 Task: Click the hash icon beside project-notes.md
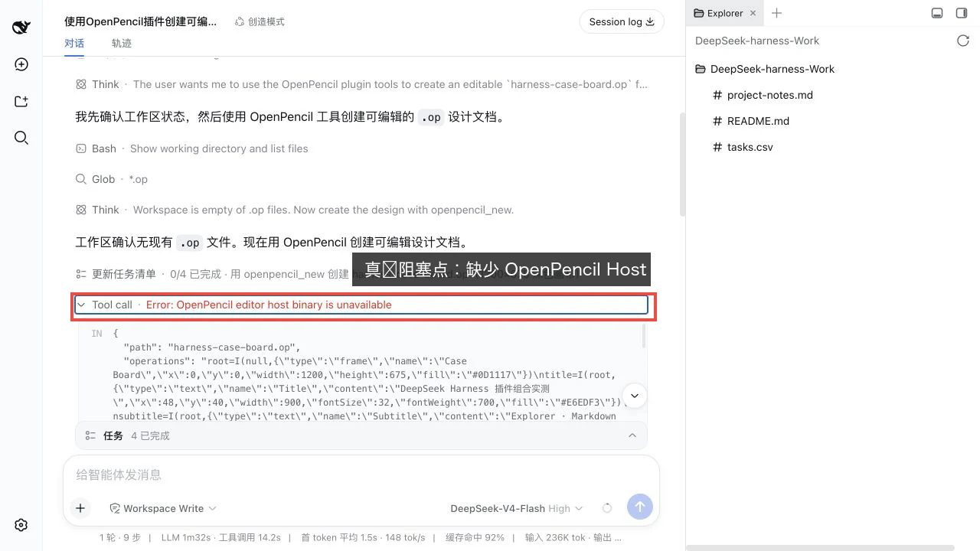tap(717, 95)
